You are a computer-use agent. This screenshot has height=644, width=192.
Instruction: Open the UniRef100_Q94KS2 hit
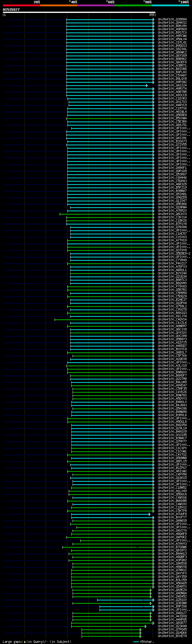(x=172, y=23)
